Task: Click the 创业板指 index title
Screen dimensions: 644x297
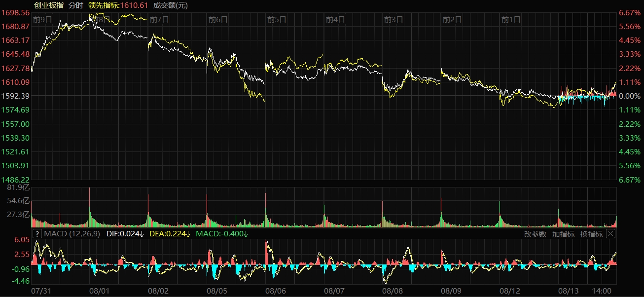Action: click(x=48, y=5)
